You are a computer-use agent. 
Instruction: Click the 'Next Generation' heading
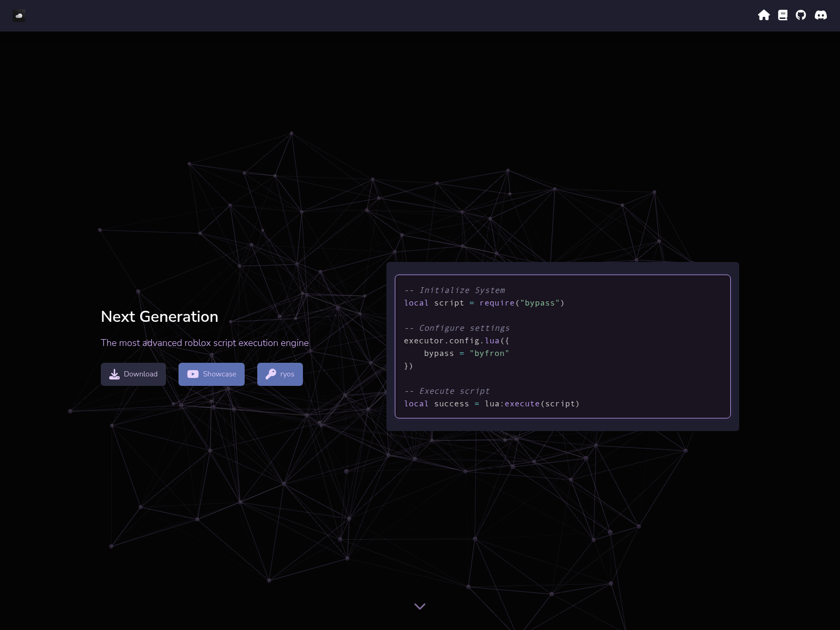pos(160,316)
